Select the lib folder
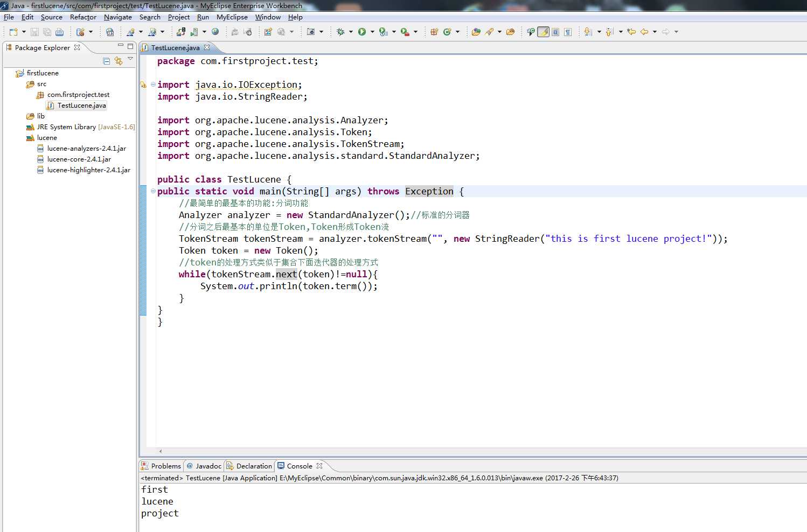 pyautogui.click(x=40, y=116)
